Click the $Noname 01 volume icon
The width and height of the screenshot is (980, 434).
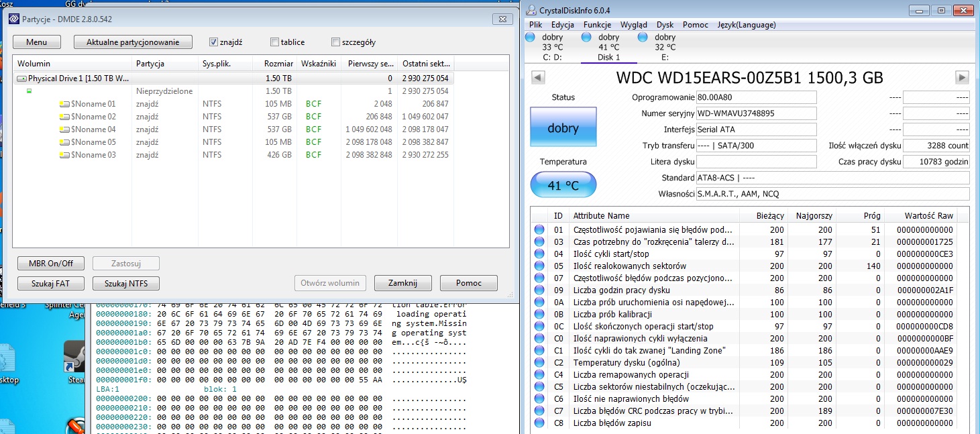(64, 104)
